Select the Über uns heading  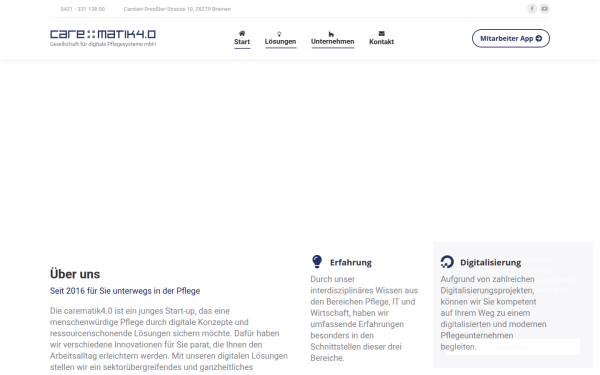(x=75, y=274)
